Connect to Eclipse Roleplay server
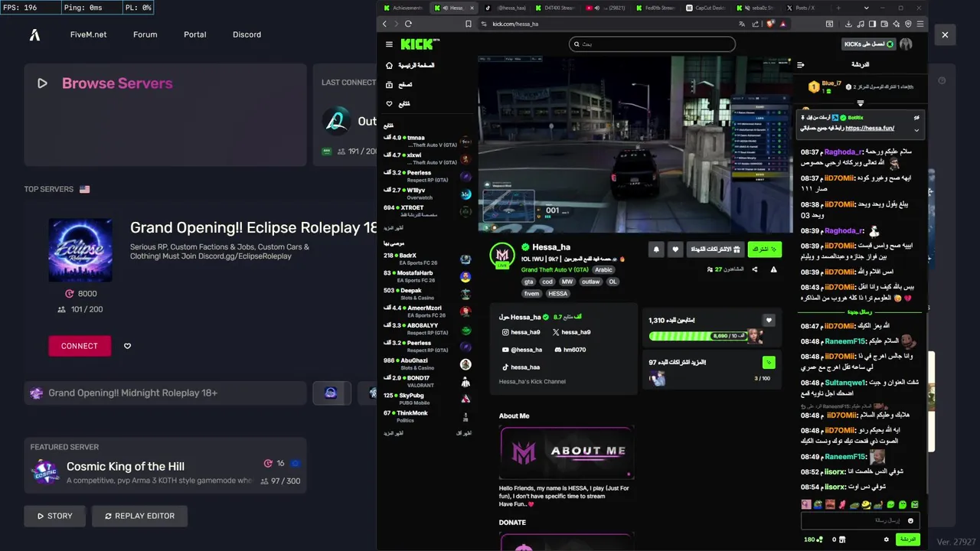 pos(80,346)
